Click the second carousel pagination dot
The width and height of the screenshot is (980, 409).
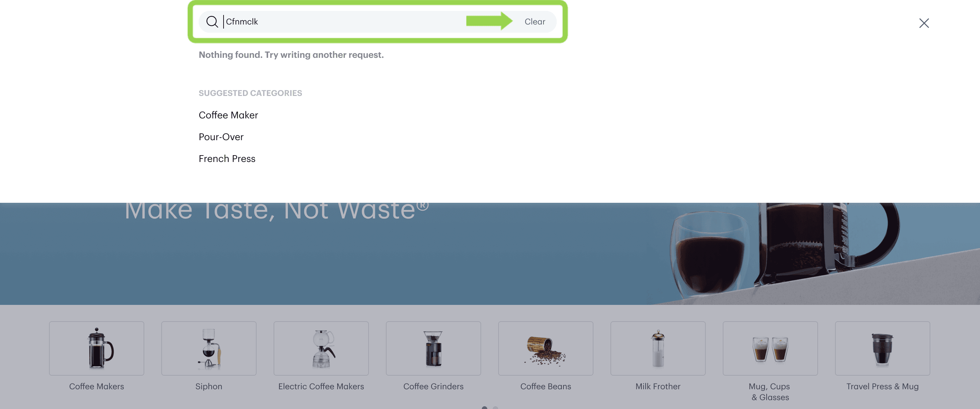pyautogui.click(x=494, y=408)
